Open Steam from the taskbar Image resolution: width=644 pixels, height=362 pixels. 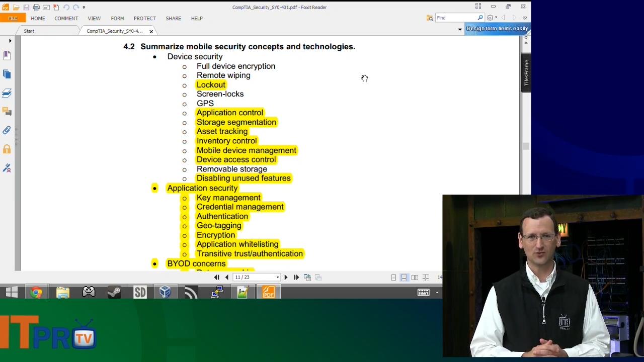[x=114, y=292]
